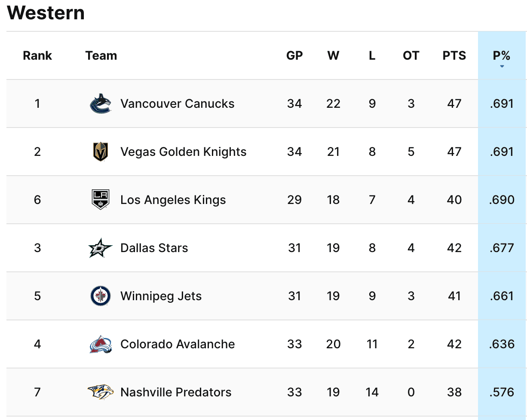The image size is (527, 420).
Task: Click the Team column header
Action: click(101, 55)
